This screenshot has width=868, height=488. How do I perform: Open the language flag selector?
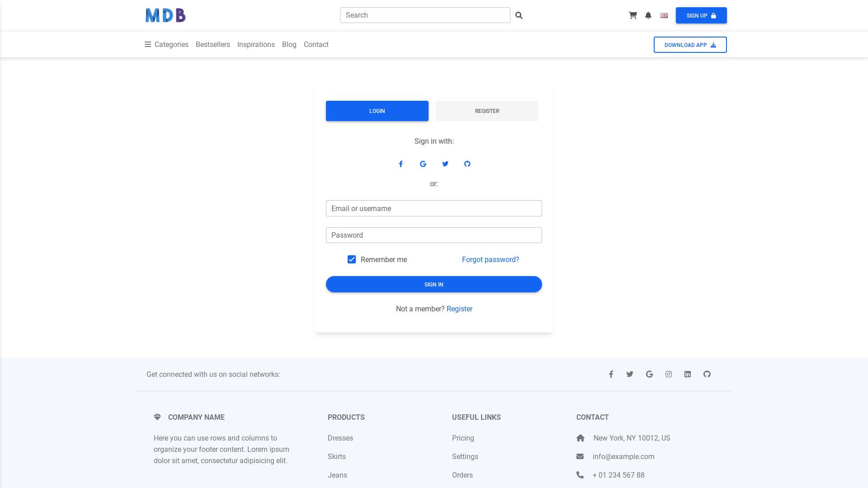coord(664,15)
